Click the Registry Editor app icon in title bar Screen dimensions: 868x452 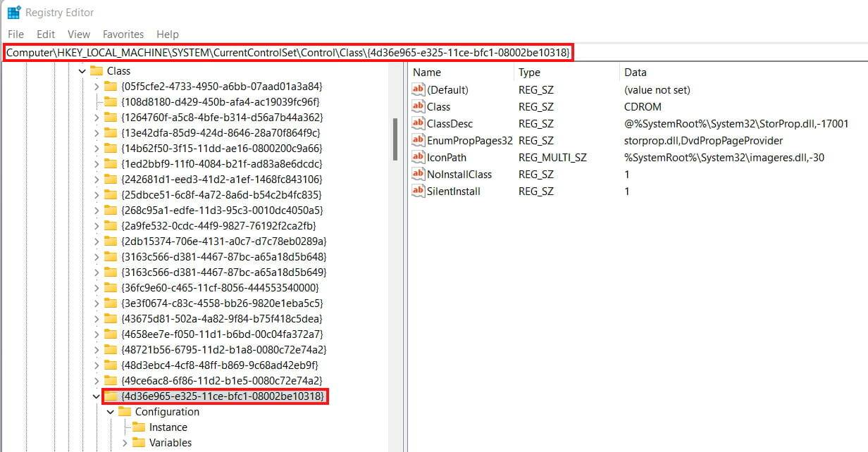tap(13, 13)
